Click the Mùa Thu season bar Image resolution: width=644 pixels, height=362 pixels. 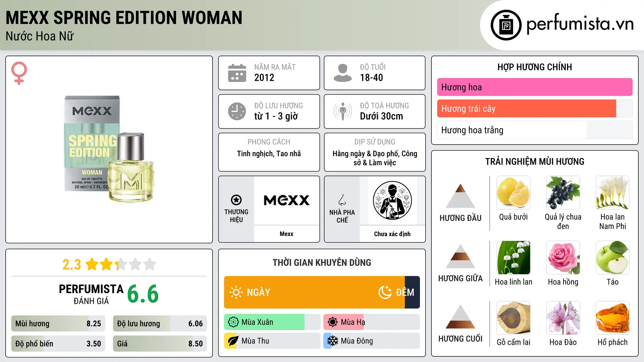pos(272,341)
